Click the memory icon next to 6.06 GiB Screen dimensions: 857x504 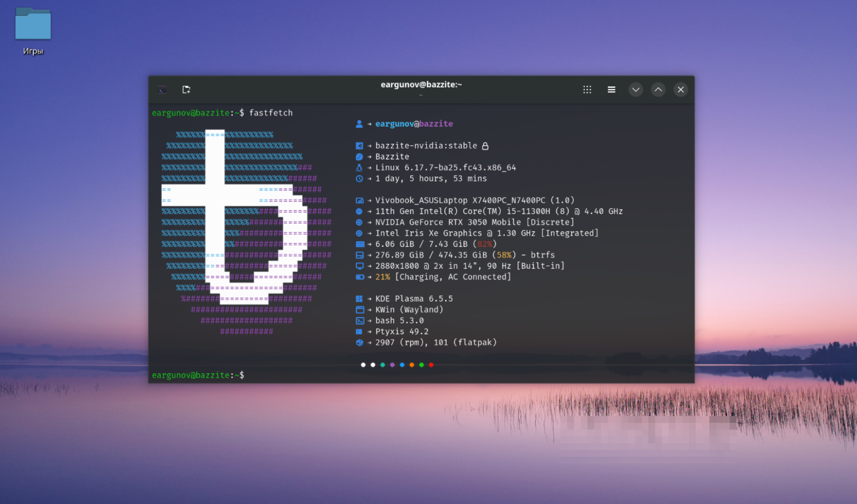360,244
